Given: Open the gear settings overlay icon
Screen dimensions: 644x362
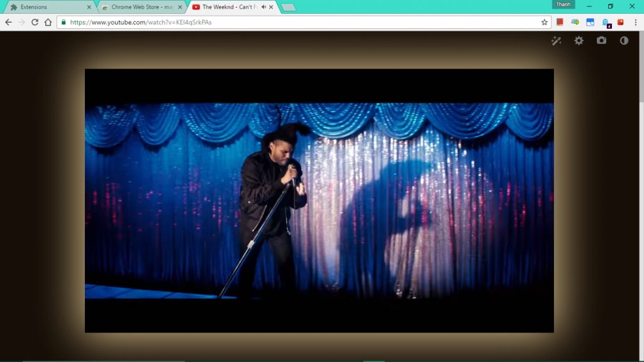Looking at the screenshot, I should (x=579, y=41).
